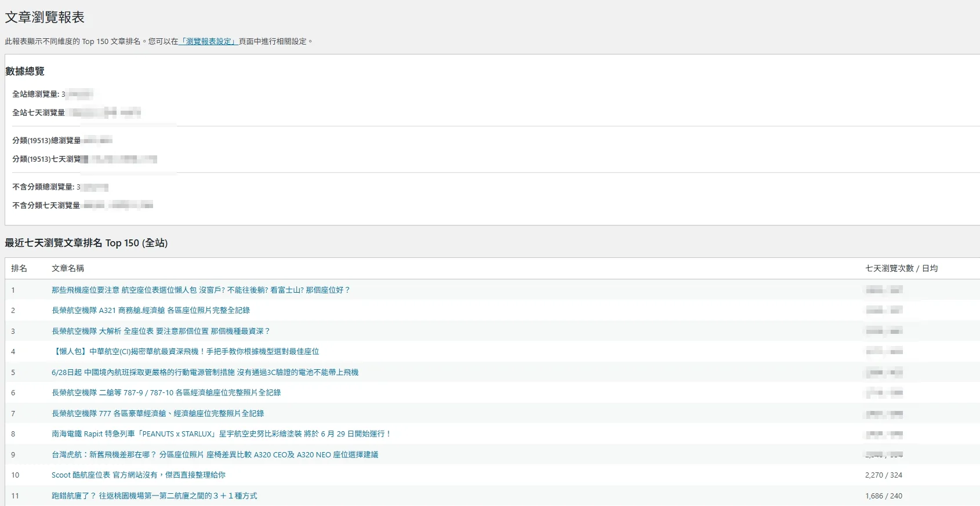The width and height of the screenshot is (980, 506).
Task: Click the 分類(19513)總瀏覽量 label
Action: tap(46, 140)
